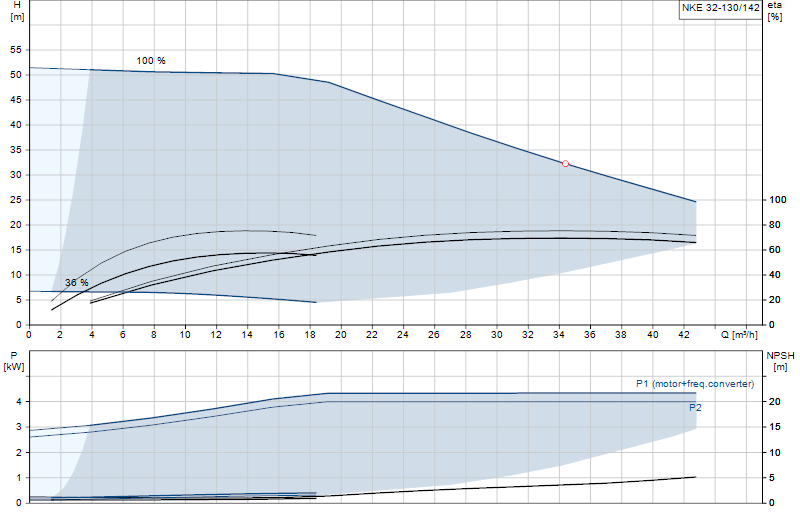Click the 4 kW tick on power axis
This screenshot has height=520, width=800.
pos(19,402)
